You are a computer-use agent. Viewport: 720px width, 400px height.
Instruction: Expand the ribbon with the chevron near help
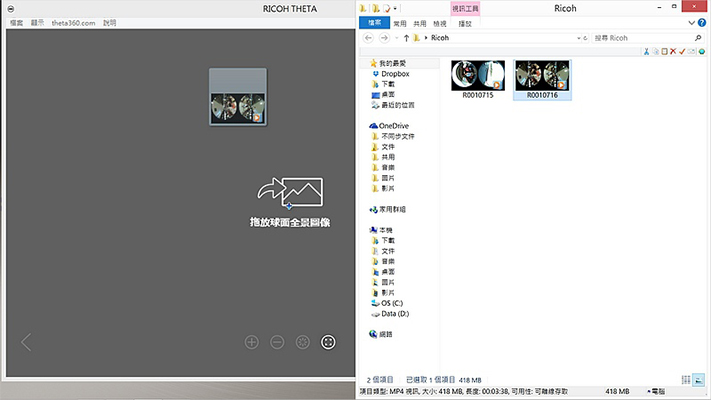[692, 23]
